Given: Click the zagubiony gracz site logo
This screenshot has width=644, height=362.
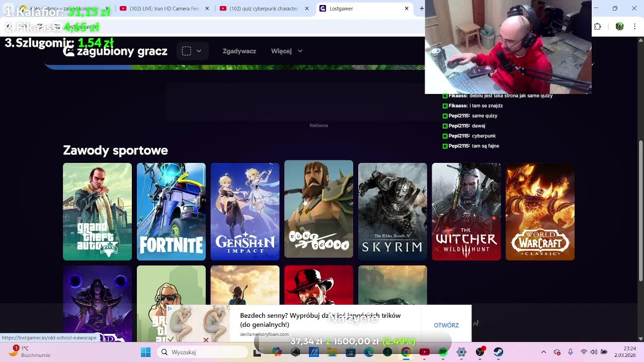Looking at the screenshot, I should (115, 51).
